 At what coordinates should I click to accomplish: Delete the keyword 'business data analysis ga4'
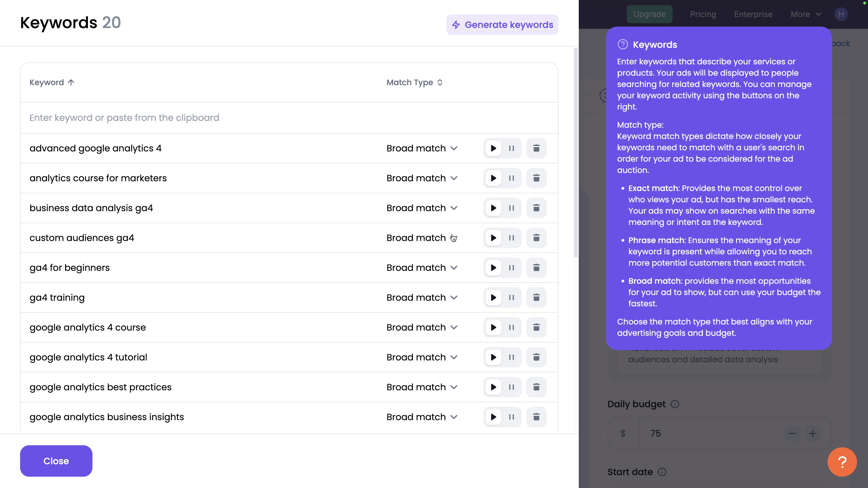tap(536, 208)
